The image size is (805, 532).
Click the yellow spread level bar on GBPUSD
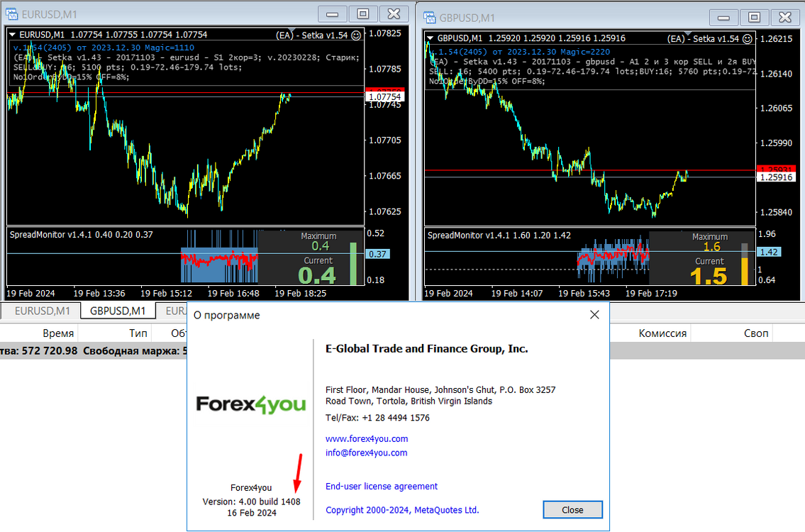click(745, 271)
